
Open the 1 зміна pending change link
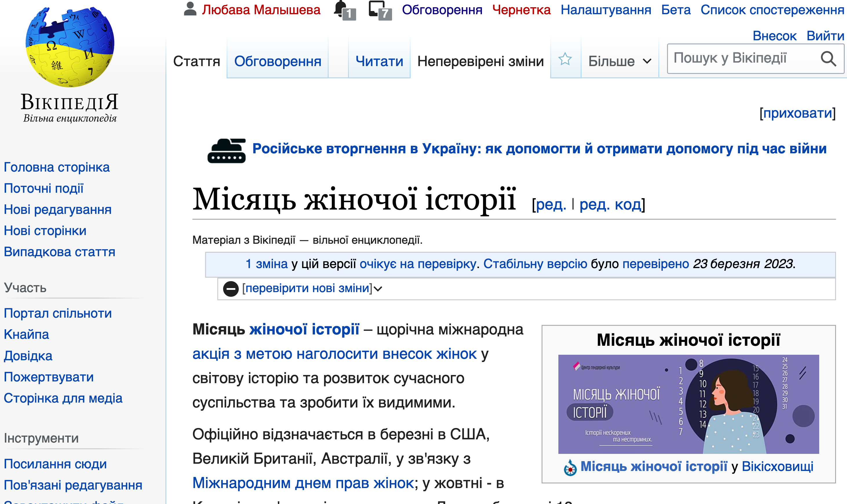pyautogui.click(x=267, y=264)
